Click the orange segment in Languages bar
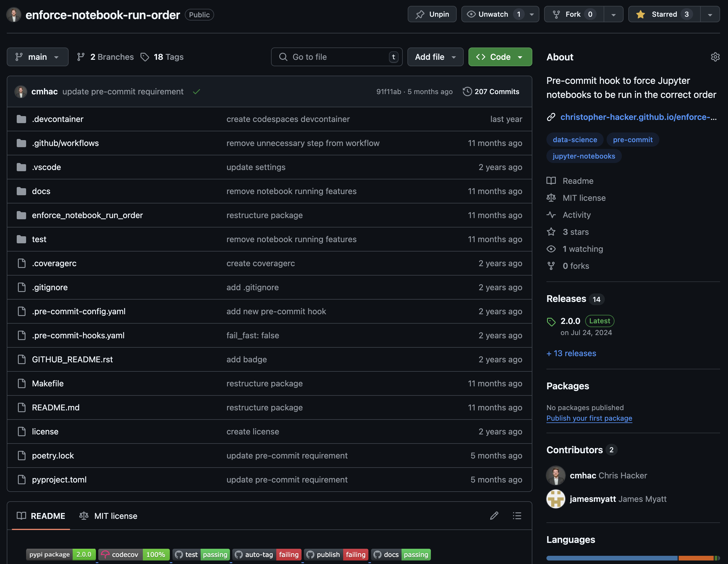728x564 pixels. point(696,558)
